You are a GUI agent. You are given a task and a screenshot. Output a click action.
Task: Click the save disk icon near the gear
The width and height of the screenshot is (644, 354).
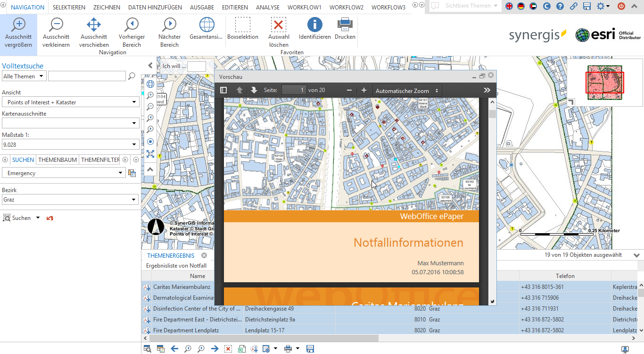point(586,6)
